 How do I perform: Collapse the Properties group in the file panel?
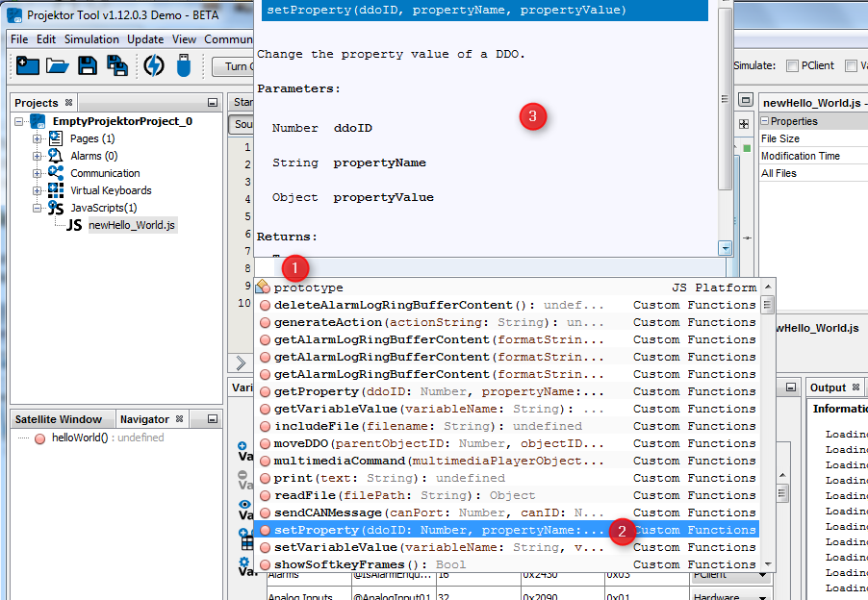pyautogui.click(x=766, y=119)
